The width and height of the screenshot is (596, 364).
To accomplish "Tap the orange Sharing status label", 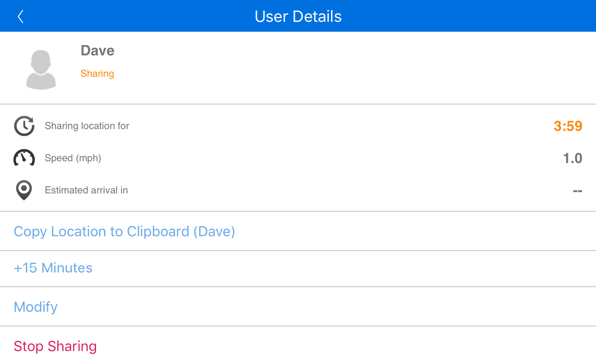I will (x=97, y=74).
